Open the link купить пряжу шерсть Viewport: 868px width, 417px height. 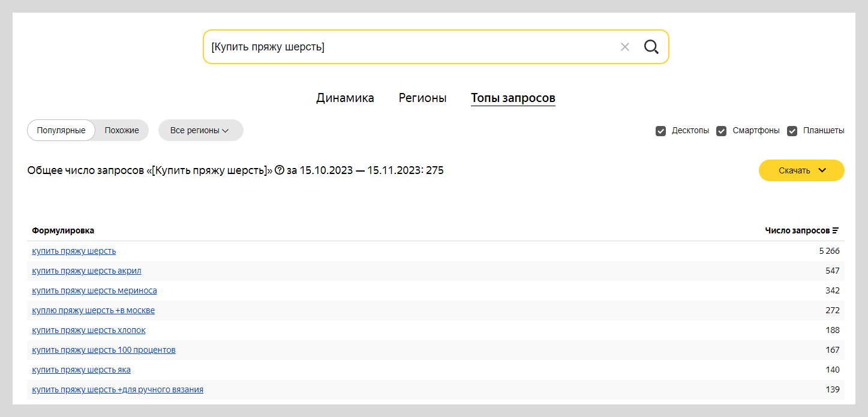pos(74,251)
